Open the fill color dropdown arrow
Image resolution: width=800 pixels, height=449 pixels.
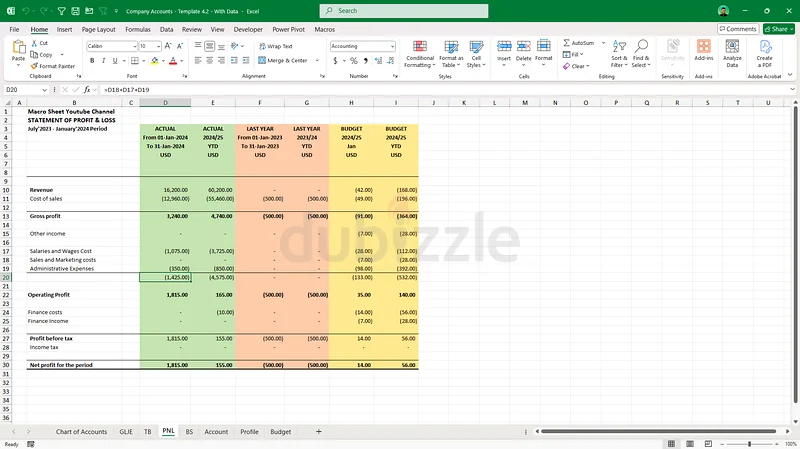point(163,61)
